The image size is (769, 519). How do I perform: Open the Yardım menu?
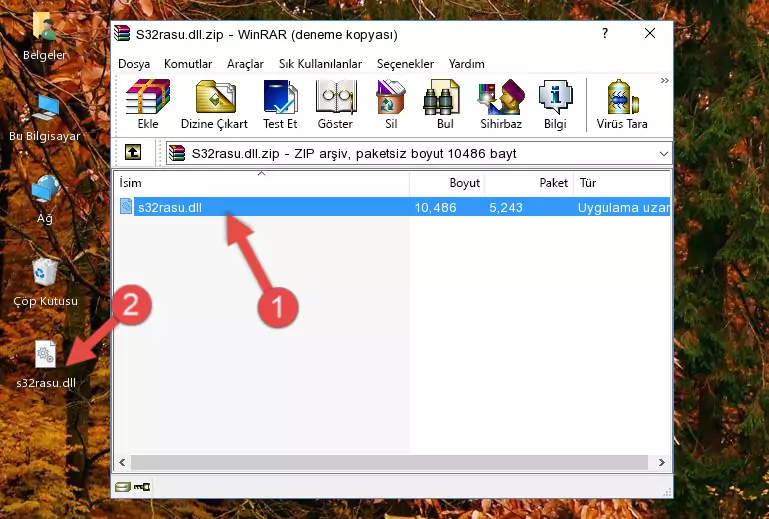coord(466,64)
